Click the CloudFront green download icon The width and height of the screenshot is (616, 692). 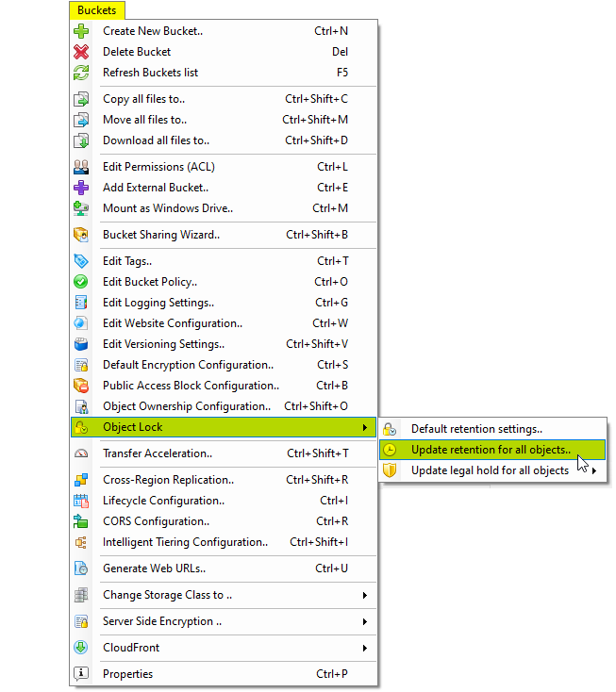pos(81,648)
